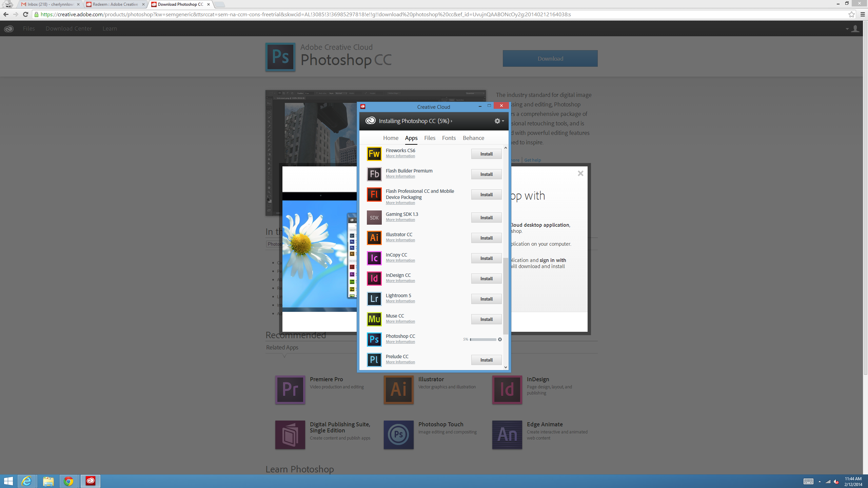
Task: Click the Illustrator CC app icon
Action: [x=374, y=237]
